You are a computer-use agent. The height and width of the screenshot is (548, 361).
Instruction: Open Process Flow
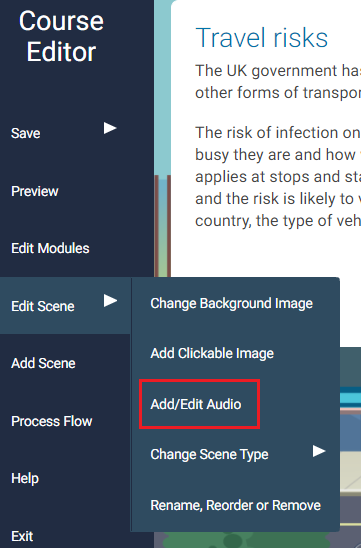tap(52, 421)
